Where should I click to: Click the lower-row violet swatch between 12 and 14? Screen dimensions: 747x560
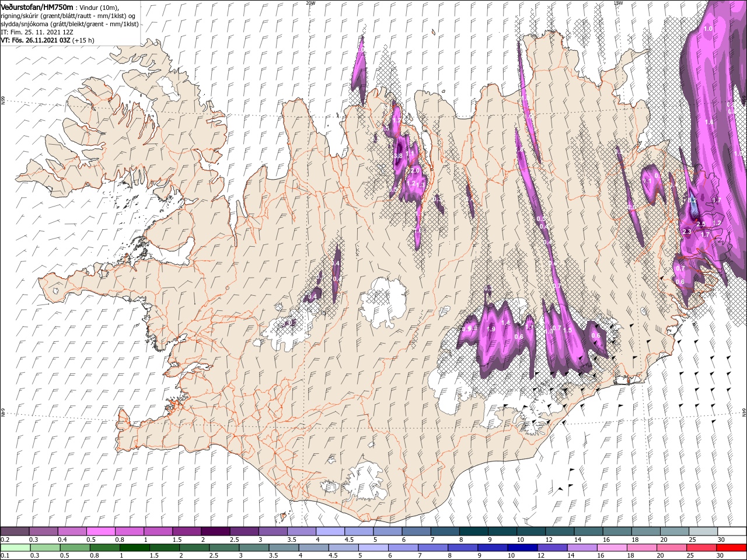pos(553,548)
